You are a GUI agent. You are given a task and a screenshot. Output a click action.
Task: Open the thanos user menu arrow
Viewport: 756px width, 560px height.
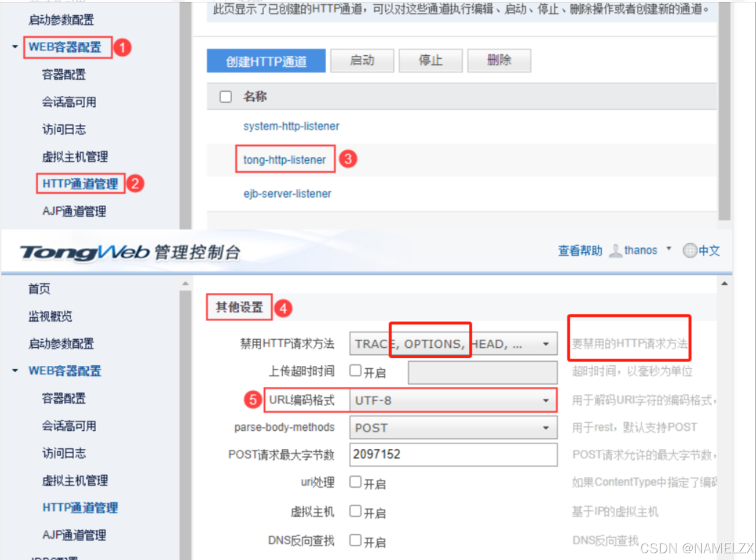[669, 249]
